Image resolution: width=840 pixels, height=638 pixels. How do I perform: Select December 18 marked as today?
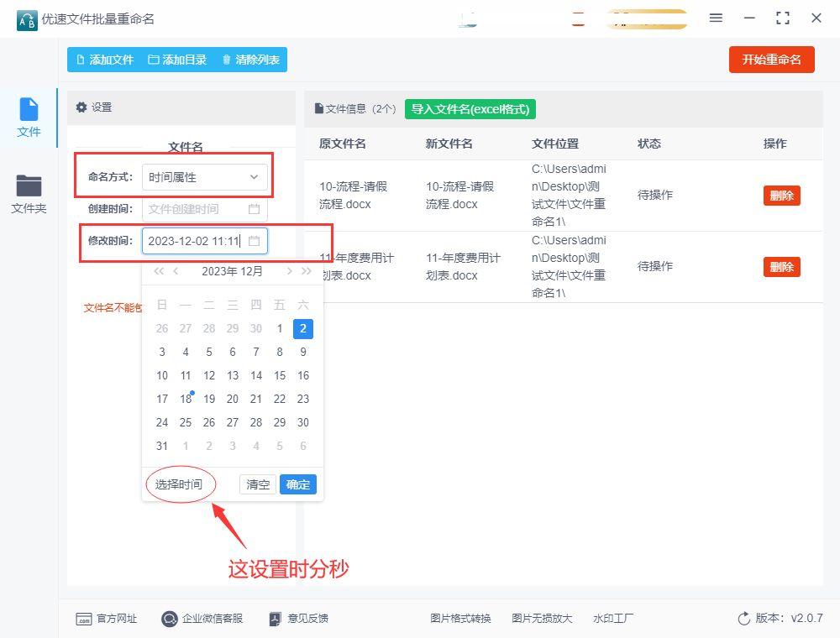point(186,399)
